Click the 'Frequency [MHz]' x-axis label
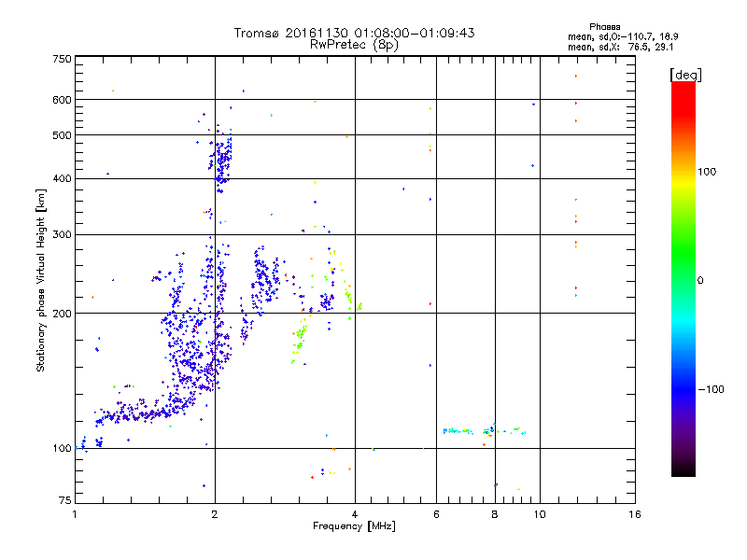This screenshot has height=560, width=747. tap(354, 526)
